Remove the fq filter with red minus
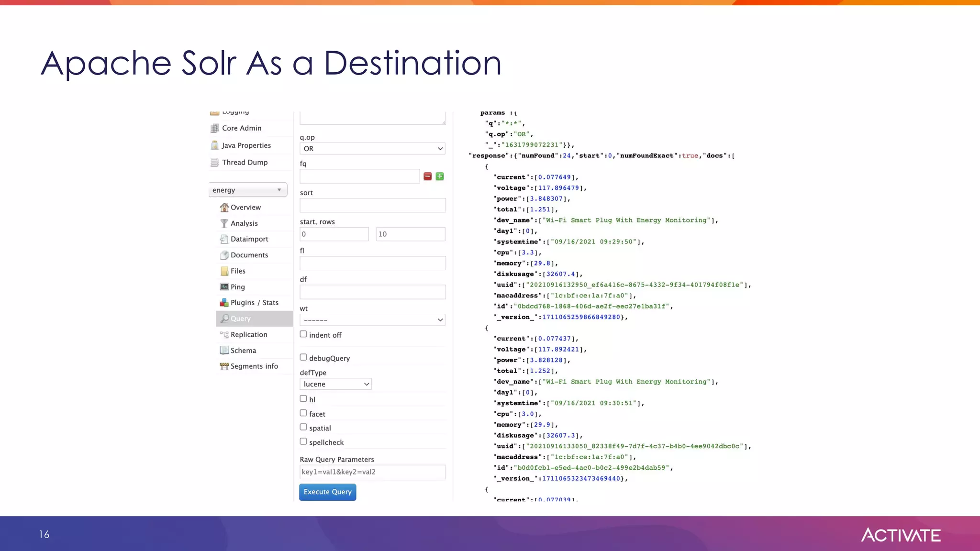The height and width of the screenshot is (551, 980). click(x=428, y=176)
